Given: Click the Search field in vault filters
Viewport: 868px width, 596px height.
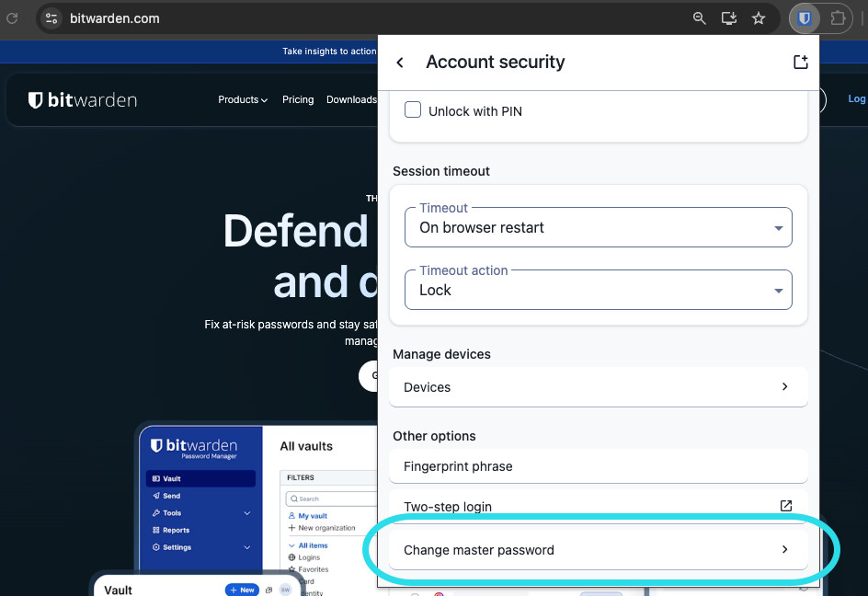Looking at the screenshot, I should pos(331,499).
